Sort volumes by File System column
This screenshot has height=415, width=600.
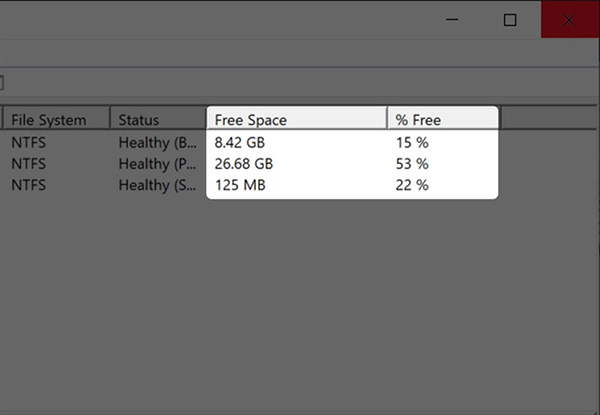55,120
